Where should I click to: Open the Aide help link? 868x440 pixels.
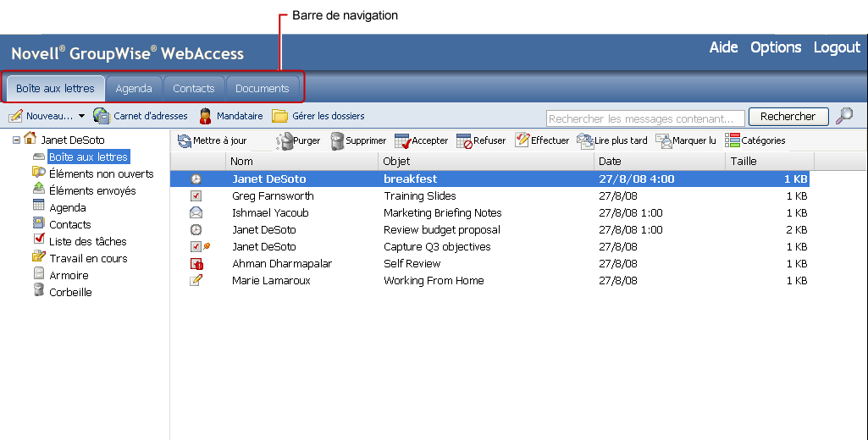[723, 47]
